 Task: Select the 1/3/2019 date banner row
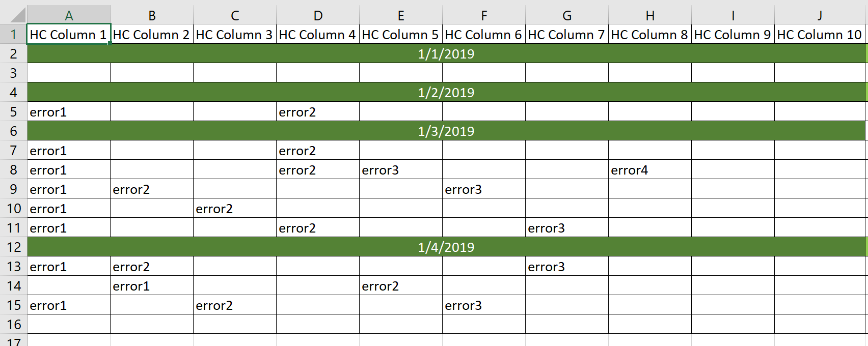coord(446,131)
